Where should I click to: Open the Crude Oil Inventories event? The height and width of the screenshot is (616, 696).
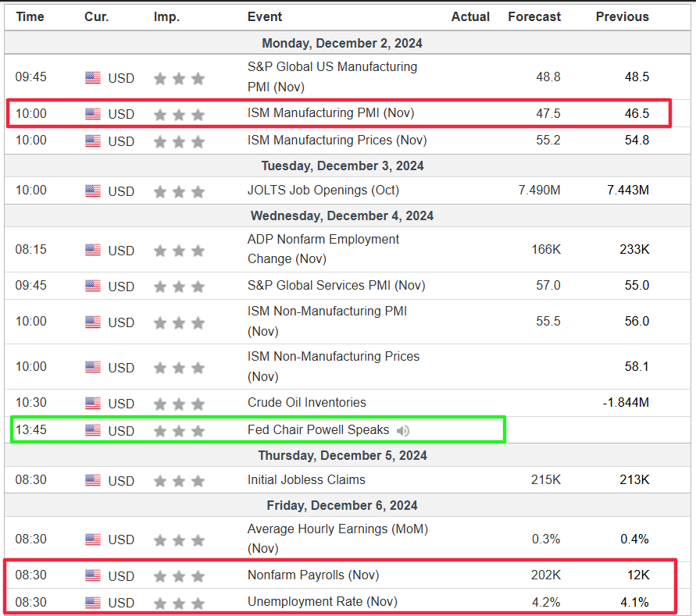(x=307, y=403)
